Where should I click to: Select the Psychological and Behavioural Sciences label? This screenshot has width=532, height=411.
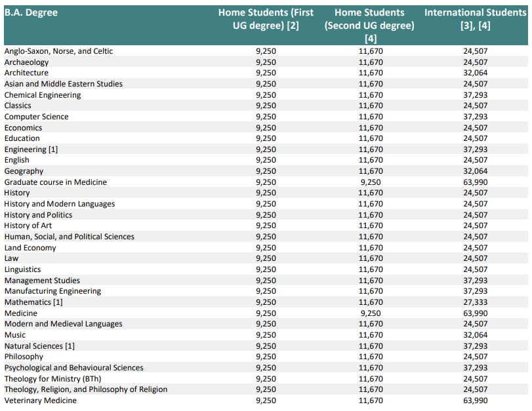click(73, 368)
